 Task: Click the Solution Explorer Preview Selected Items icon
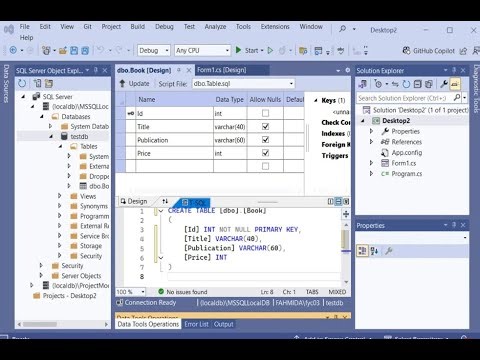(x=455, y=84)
